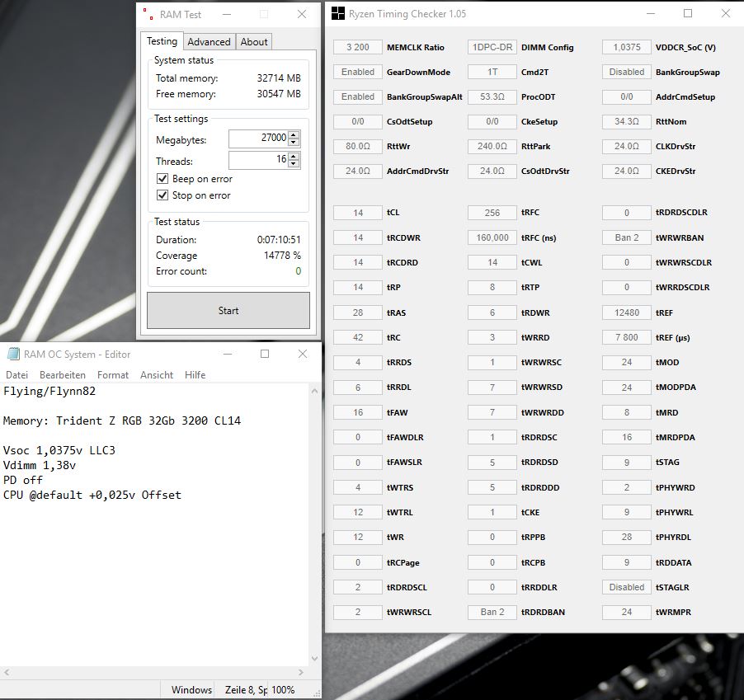Close the RAM Test window
744x700 pixels.
click(x=302, y=14)
